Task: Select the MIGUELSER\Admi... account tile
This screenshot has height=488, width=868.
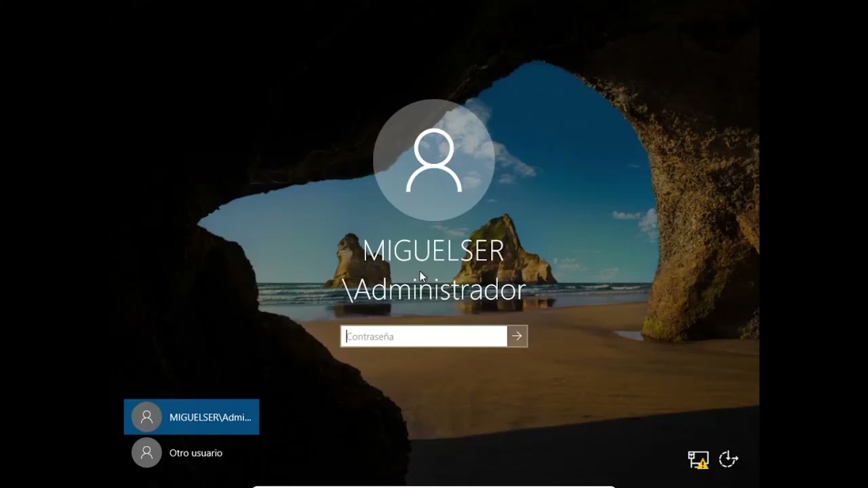Action: (x=191, y=417)
